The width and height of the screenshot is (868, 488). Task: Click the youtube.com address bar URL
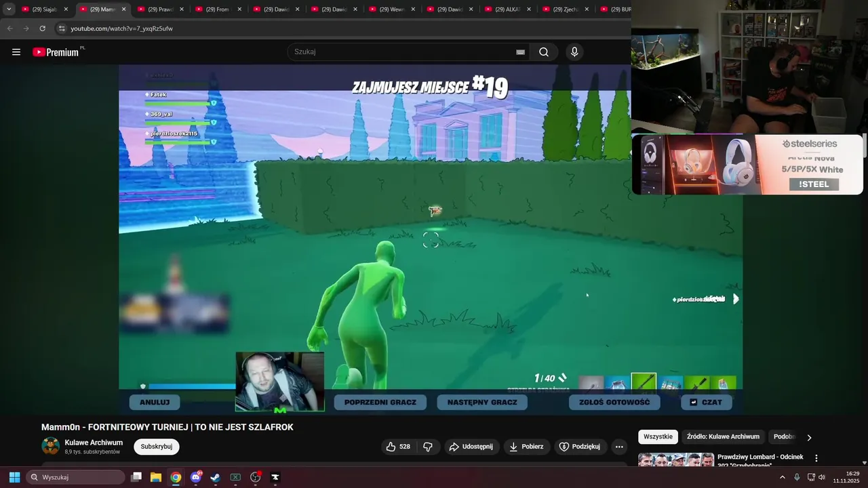coord(122,28)
